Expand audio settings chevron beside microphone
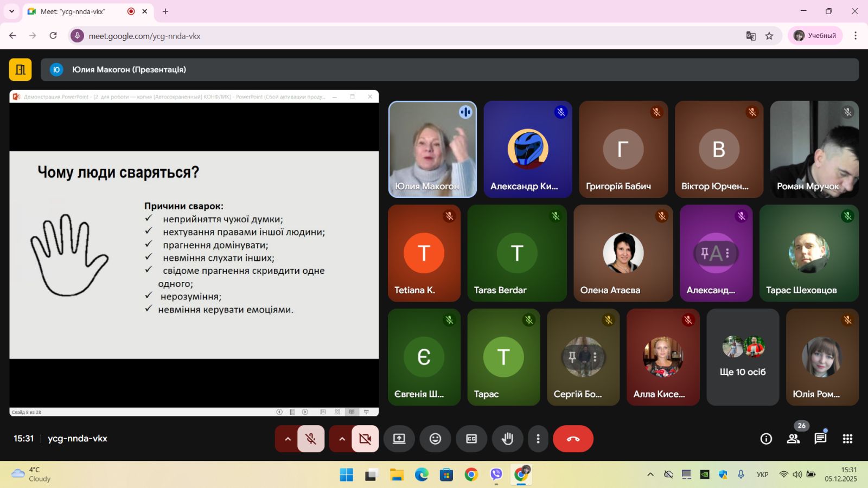Screen dimensions: 868x488 click(288, 439)
